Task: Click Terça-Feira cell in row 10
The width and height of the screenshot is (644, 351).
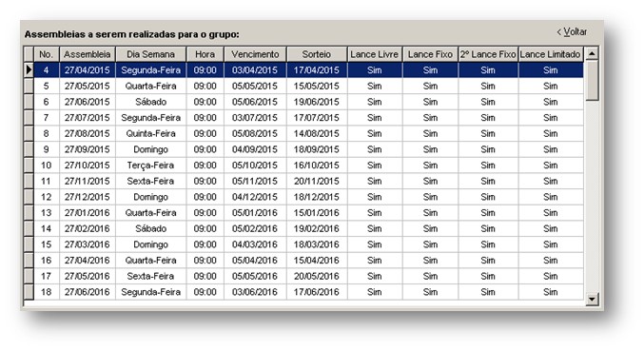Action: pyautogui.click(x=150, y=166)
